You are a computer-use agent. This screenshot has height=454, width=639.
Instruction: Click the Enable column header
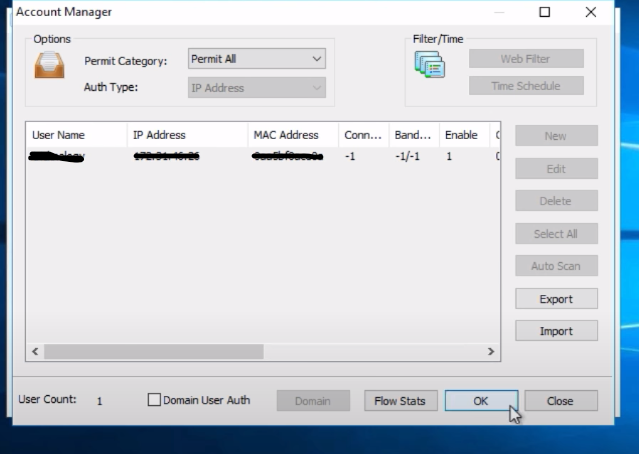tap(464, 135)
